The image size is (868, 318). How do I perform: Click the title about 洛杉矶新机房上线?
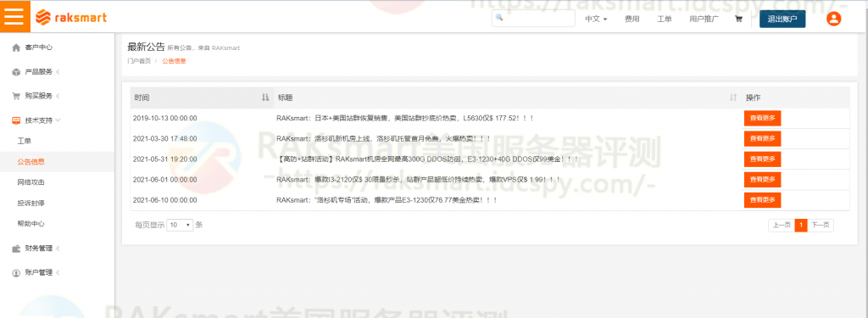point(384,138)
